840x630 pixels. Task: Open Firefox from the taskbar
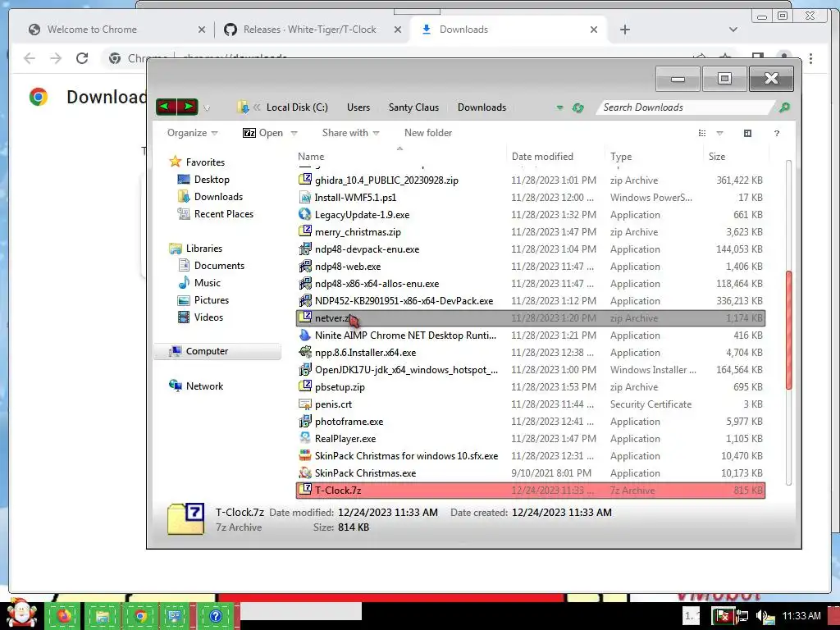tap(64, 615)
